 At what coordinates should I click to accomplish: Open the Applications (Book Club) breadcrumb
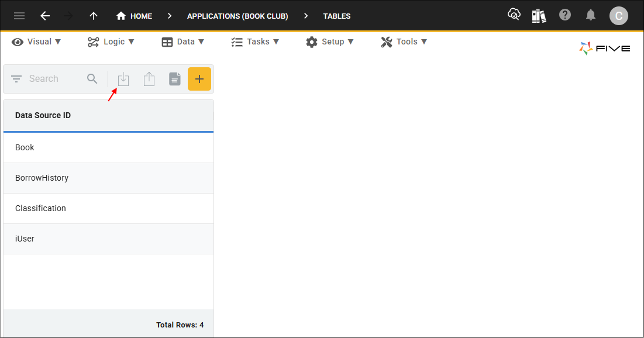pyautogui.click(x=237, y=16)
